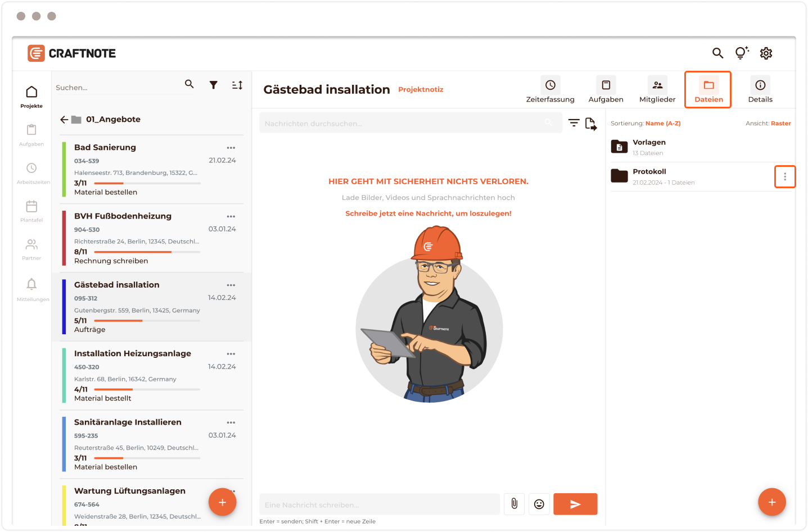The width and height of the screenshot is (808, 532).
Task: Click the filter funnel icon in project list
Action: point(214,85)
